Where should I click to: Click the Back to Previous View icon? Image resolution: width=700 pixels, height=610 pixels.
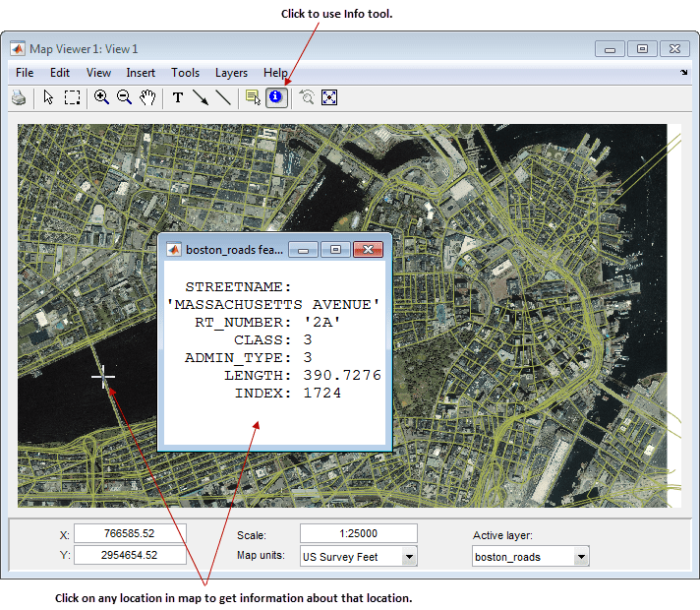click(307, 97)
